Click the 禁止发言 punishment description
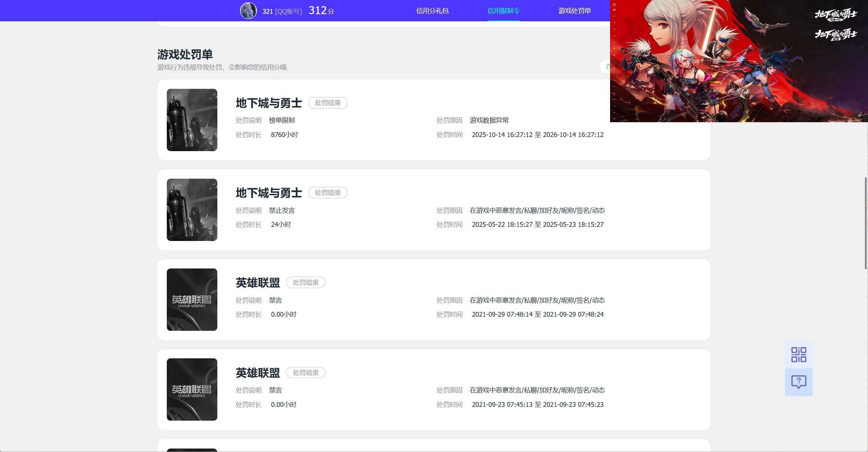 [x=282, y=210]
